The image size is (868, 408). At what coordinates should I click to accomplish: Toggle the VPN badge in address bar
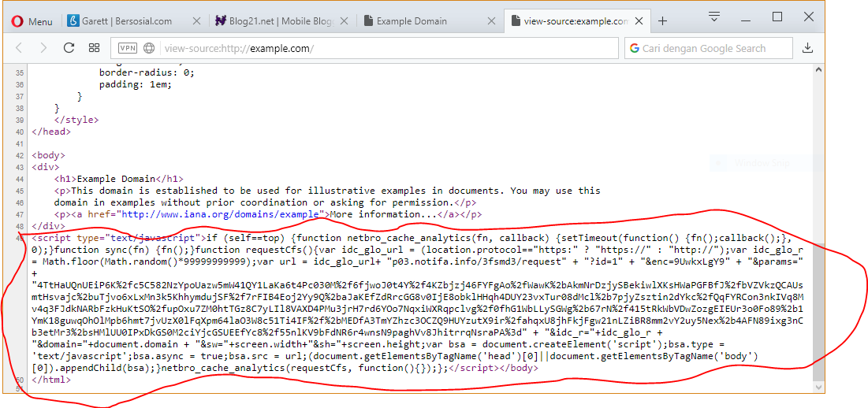point(128,48)
